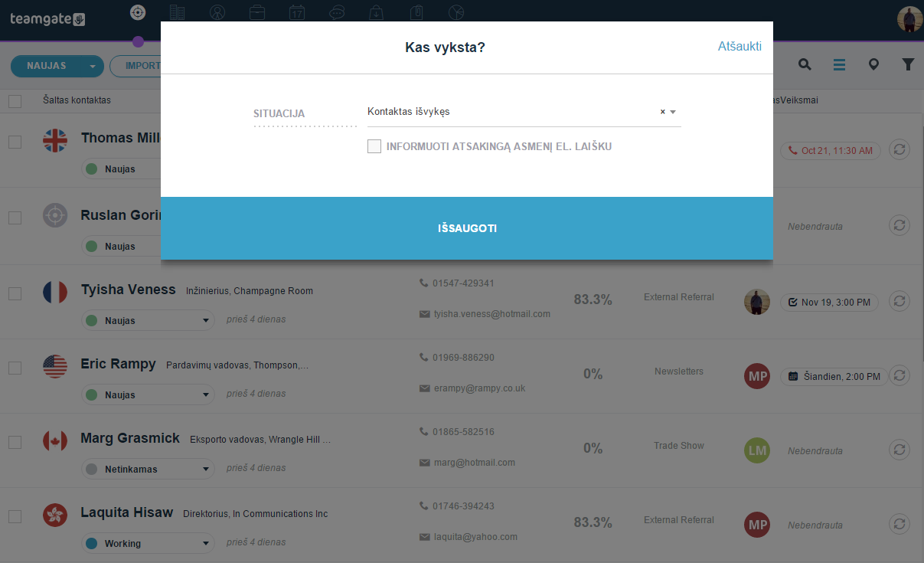
Task: Switch to list view icon
Action: (840, 65)
